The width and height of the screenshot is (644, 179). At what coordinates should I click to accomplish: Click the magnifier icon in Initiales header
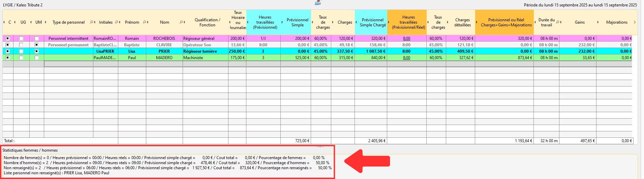point(117,22)
